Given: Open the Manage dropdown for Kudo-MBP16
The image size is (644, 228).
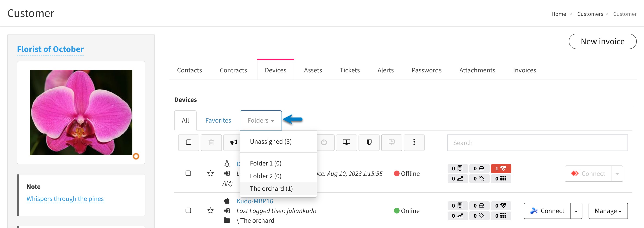Looking at the screenshot, I should point(608,211).
